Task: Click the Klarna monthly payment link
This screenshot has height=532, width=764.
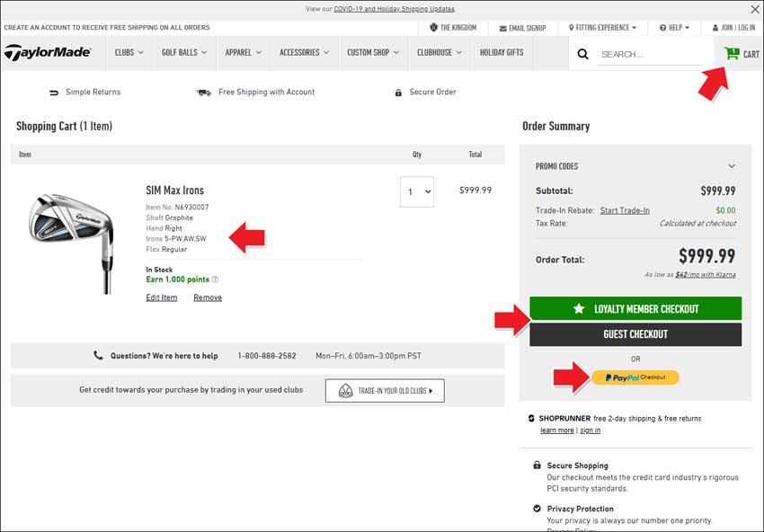Action: (705, 275)
